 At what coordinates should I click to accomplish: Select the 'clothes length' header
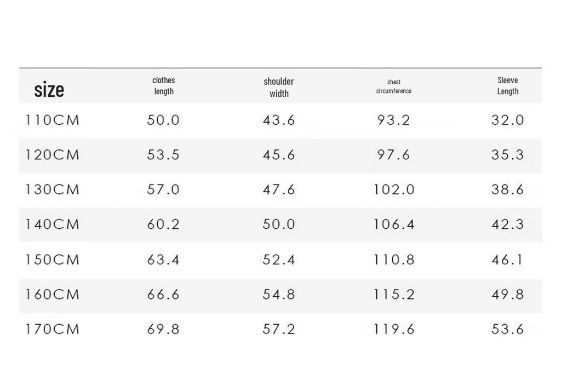point(163,86)
